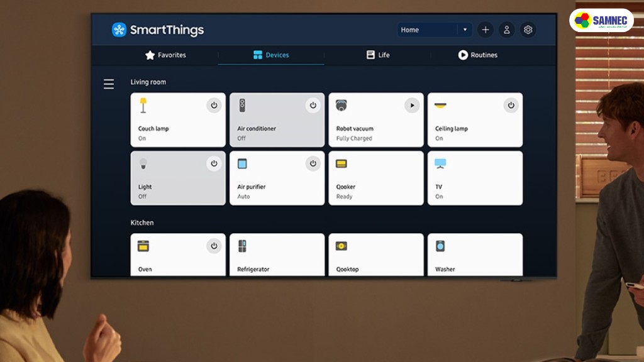The height and width of the screenshot is (362, 644).
Task: Click the Life tab page icon
Action: (370, 55)
